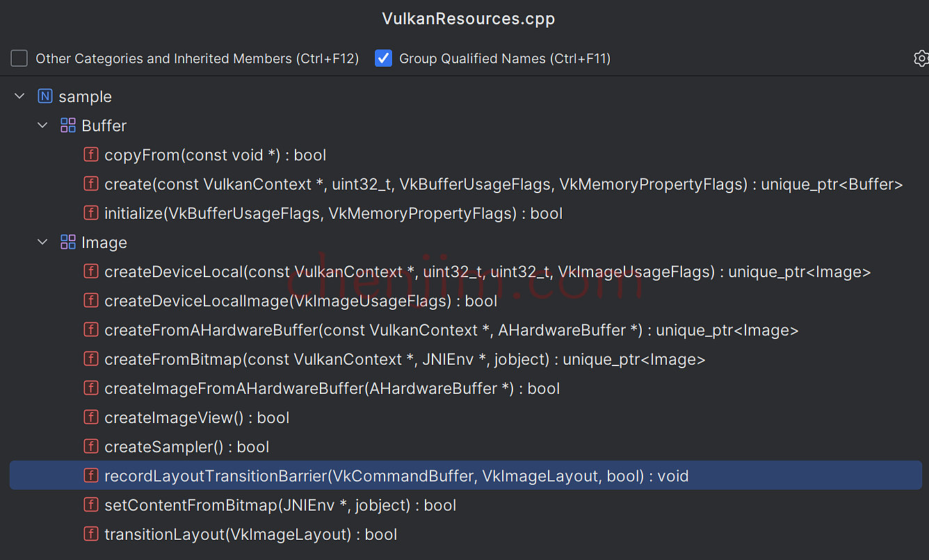Open setContentFromBitmap method
This screenshot has width=929, height=560.
280,504
